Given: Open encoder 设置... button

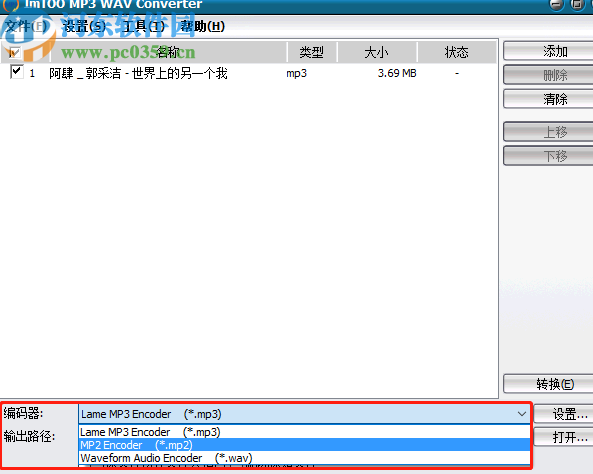Looking at the screenshot, I should tap(564, 414).
